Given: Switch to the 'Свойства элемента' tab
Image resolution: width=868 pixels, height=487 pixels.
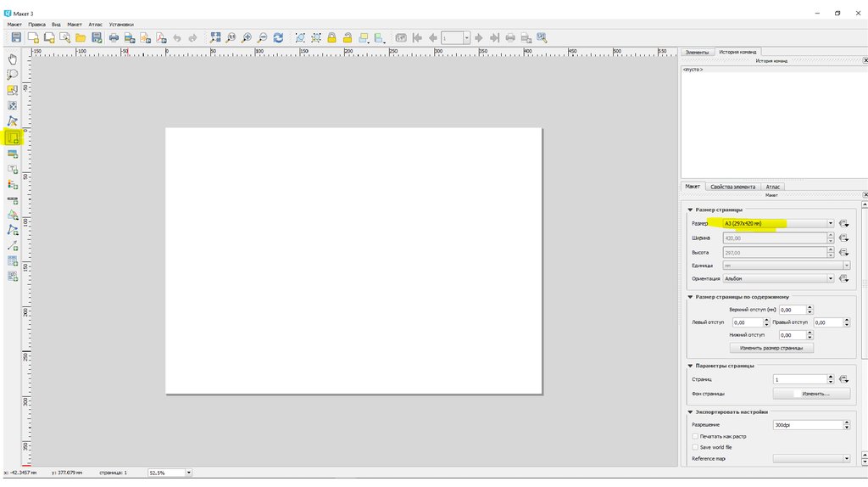Looking at the screenshot, I should coord(732,187).
